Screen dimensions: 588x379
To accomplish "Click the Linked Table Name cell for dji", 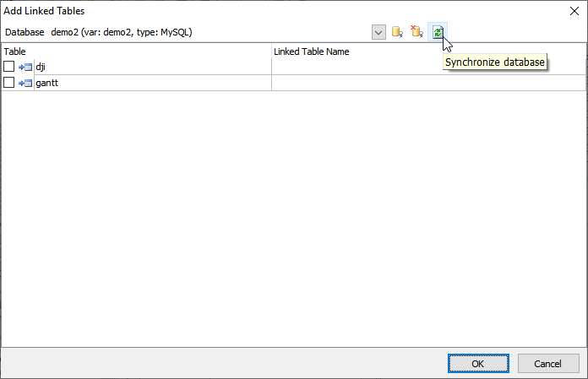I will 427,67.
